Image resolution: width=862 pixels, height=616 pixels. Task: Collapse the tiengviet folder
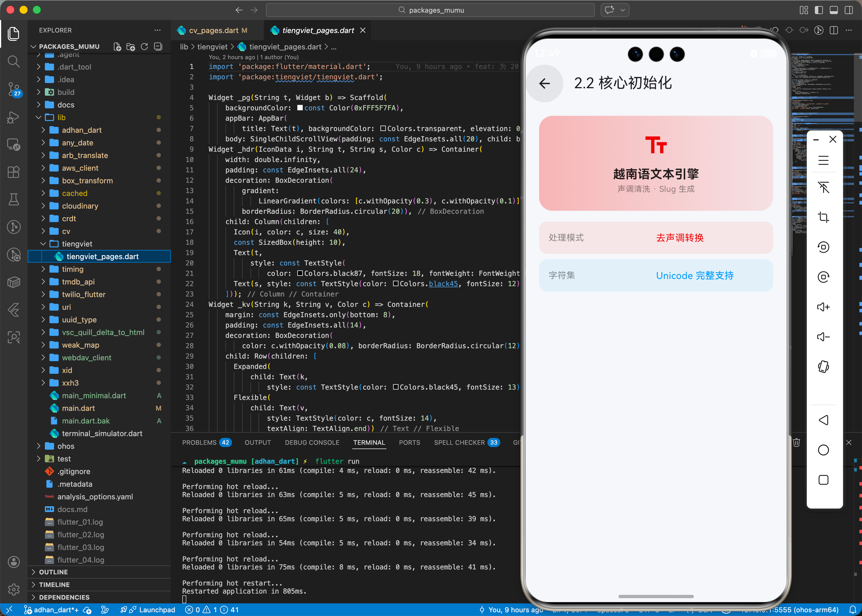77,244
